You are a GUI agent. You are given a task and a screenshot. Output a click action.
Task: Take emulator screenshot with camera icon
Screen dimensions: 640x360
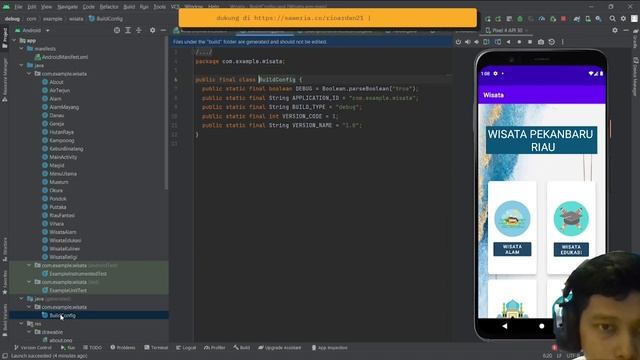tap(541, 42)
